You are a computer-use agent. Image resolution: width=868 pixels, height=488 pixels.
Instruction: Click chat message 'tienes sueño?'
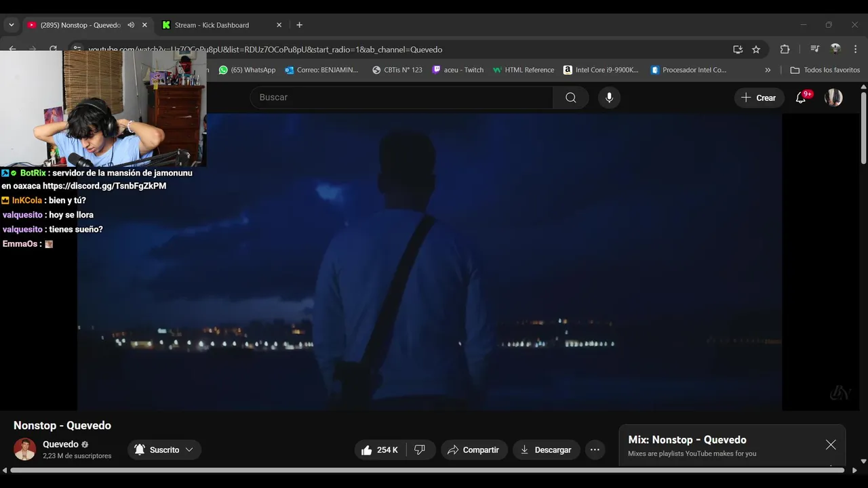[x=76, y=229]
